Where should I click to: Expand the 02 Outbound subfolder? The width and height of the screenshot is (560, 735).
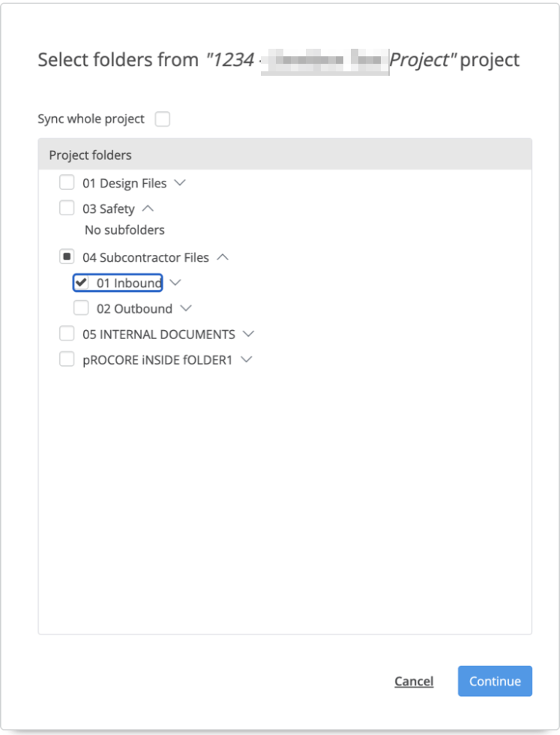click(x=186, y=307)
